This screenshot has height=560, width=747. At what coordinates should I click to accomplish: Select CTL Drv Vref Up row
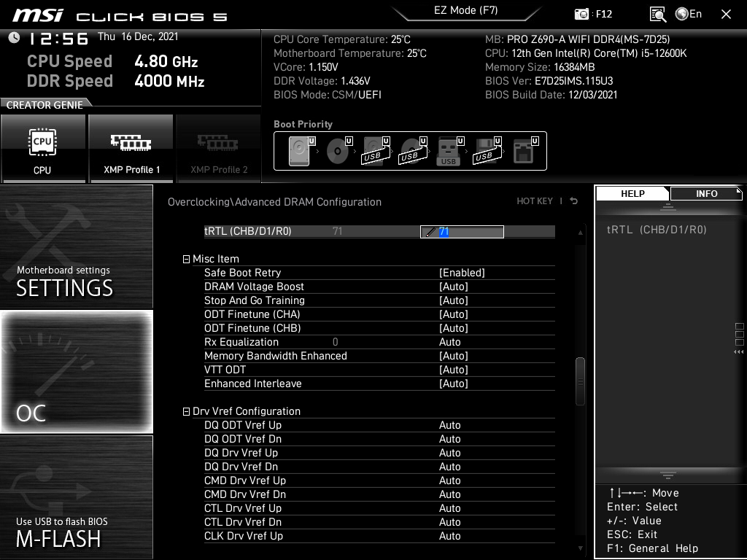pyautogui.click(x=379, y=507)
